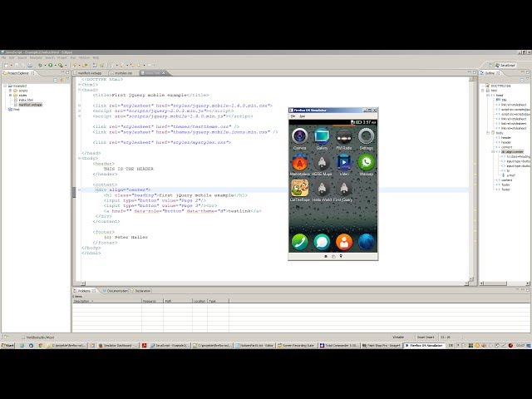Open the Edit menu in Eclipse
Image resolution: width=532 pixels, height=399 pixels.
(11, 58)
